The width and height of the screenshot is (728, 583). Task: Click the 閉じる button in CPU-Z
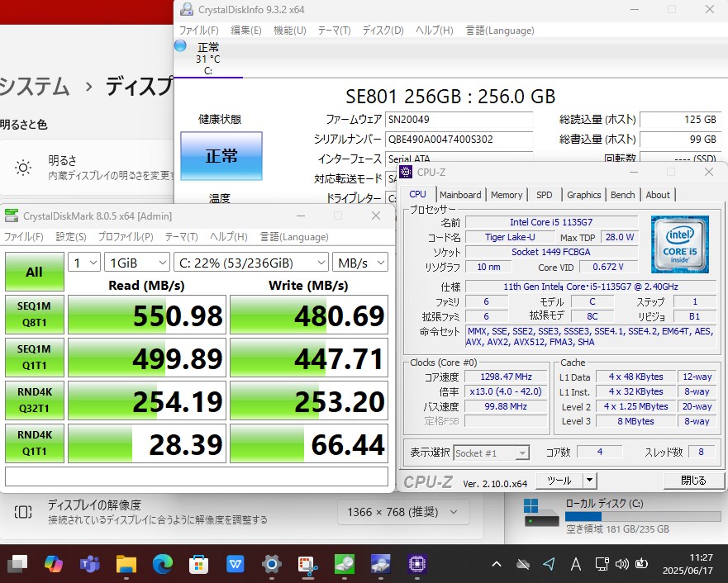coord(693,480)
